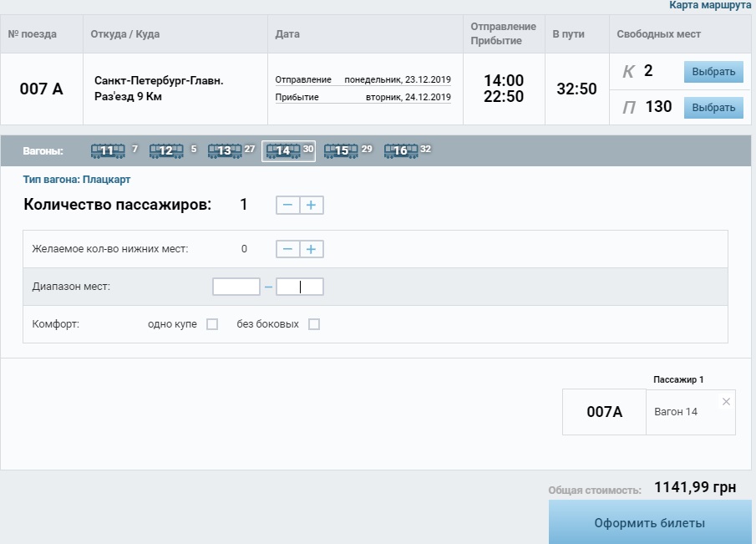Image resolution: width=756 pixels, height=544 pixels.
Task: Tick the 'без боковых' checkbox
Action: (x=314, y=324)
